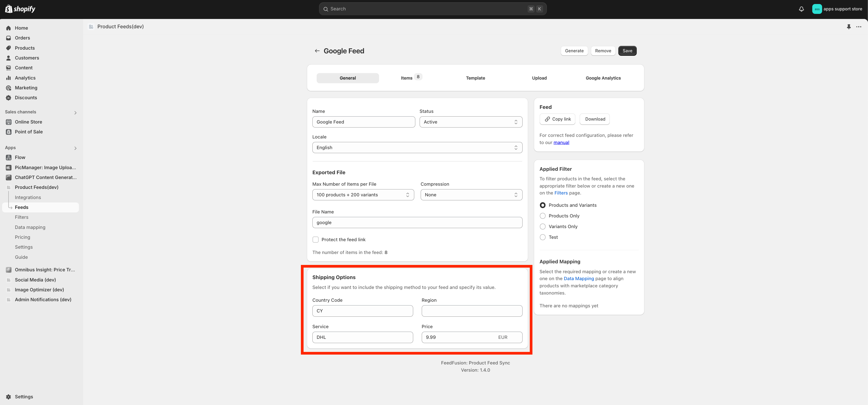Enable Protect the feed link checkbox
868x405 pixels.
pos(315,240)
